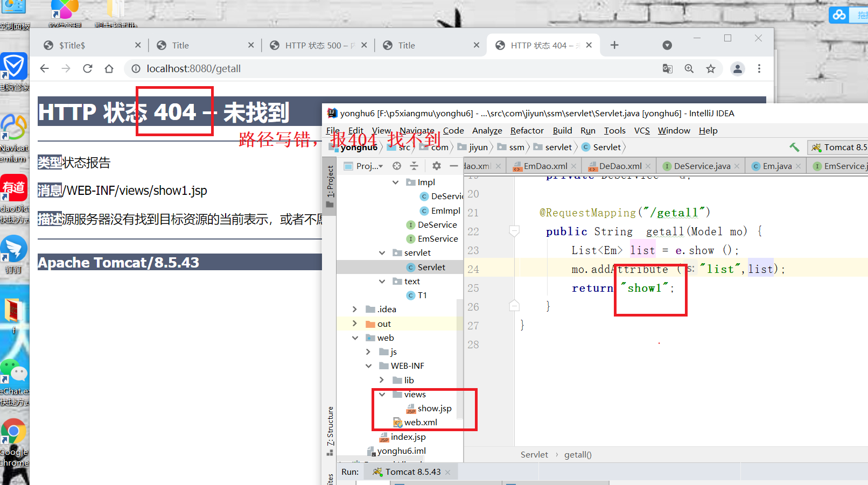Open the Tools menu in IntelliJ

[x=614, y=130]
